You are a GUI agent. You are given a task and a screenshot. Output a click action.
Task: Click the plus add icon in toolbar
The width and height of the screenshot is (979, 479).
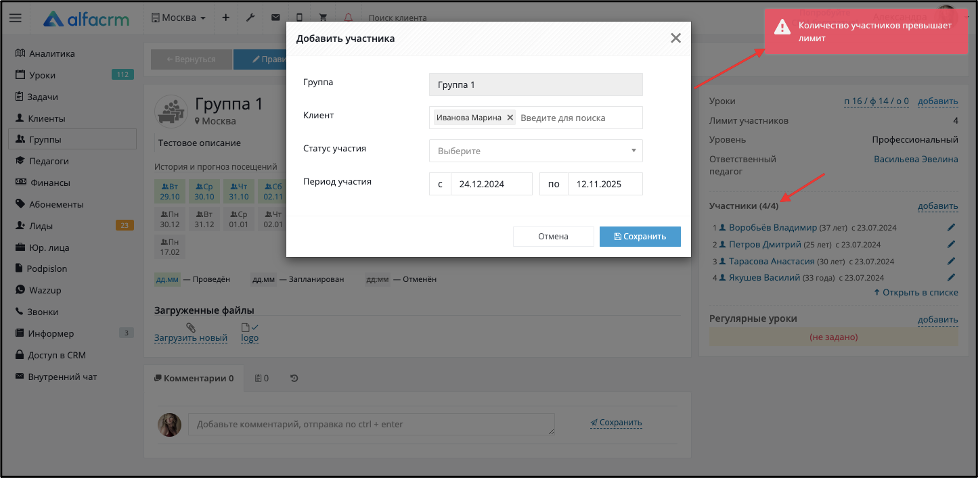[225, 17]
